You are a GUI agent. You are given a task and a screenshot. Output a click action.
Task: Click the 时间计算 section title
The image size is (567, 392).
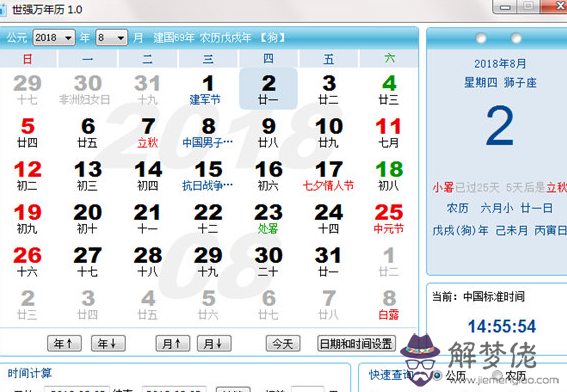(x=30, y=373)
